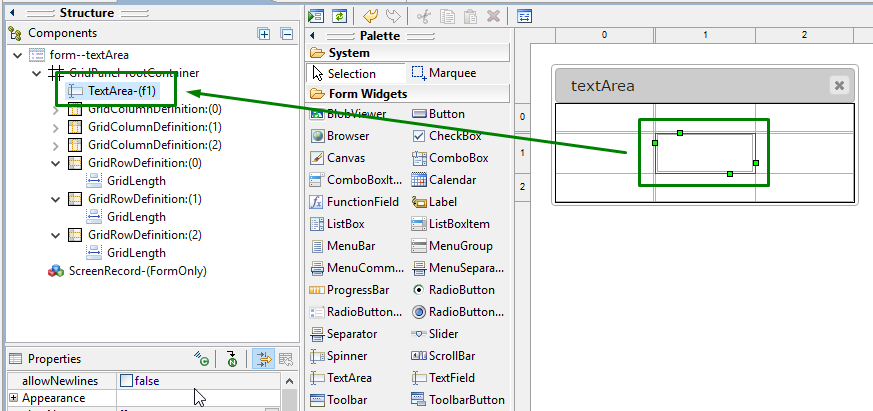This screenshot has width=873, height=411.
Task: Select the TextArea-(f1) tree node
Action: 121,91
